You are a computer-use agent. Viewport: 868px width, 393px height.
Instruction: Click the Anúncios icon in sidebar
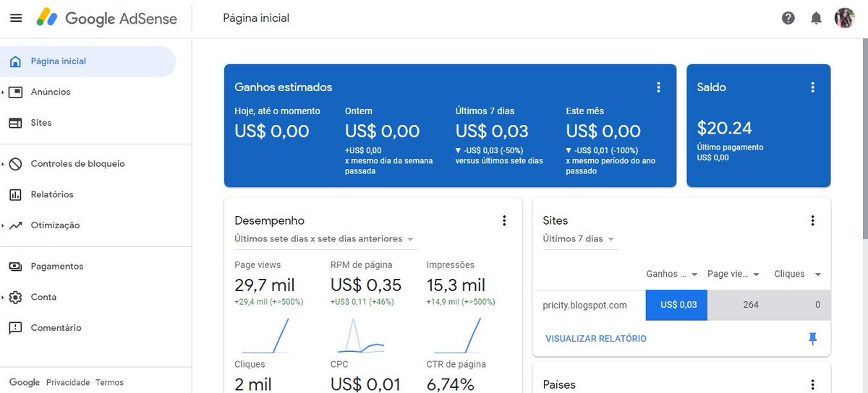pos(15,92)
